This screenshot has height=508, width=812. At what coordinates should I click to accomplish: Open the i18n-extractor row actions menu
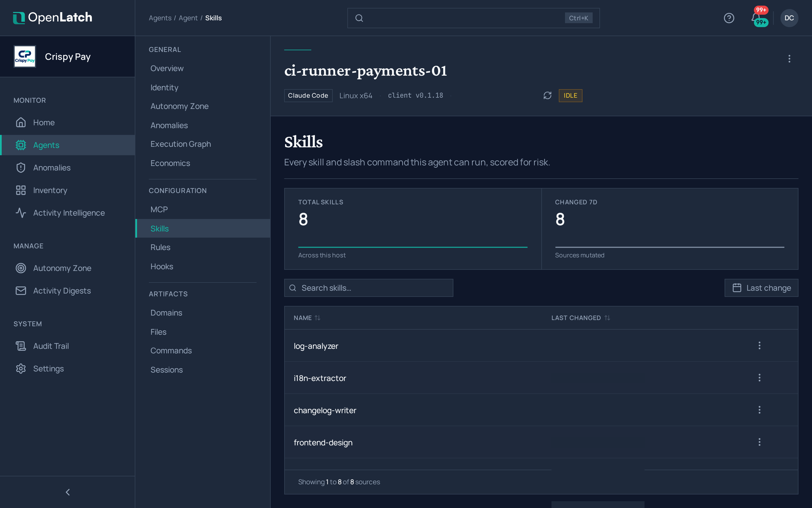pos(759,378)
